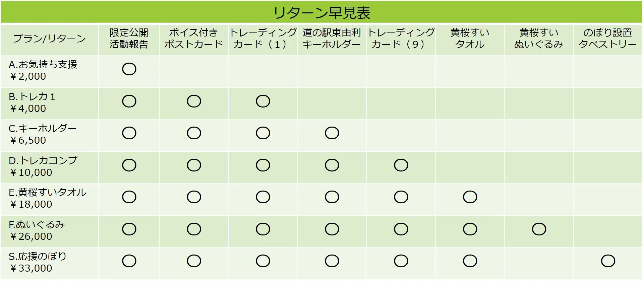The width and height of the screenshot is (644, 284).
Task: Click the 道の駅東由利キーホルダー circle in row C
Action: pos(332,133)
